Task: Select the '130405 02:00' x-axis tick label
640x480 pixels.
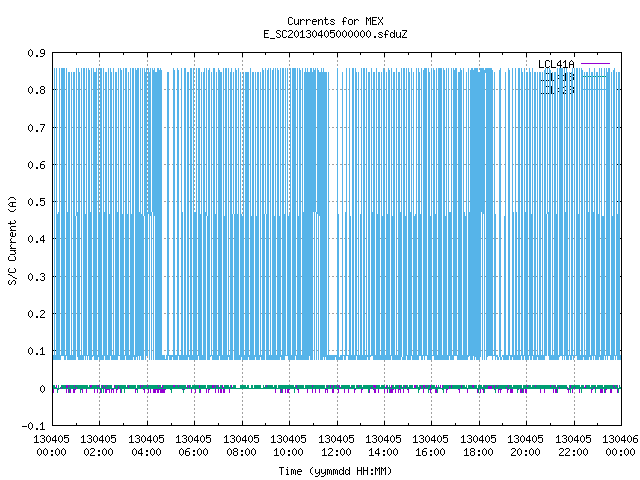Action: pos(98,446)
